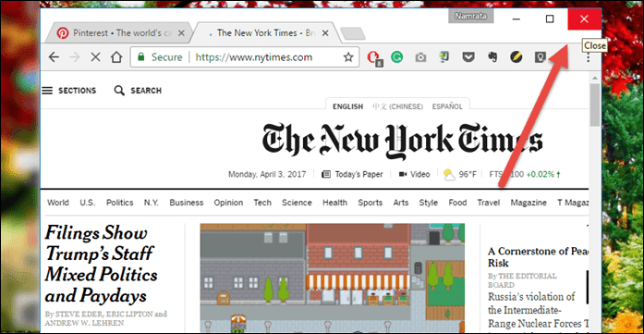Open the red AdBlock extension icon
Viewport: 644px width, 334px height.
click(373, 57)
